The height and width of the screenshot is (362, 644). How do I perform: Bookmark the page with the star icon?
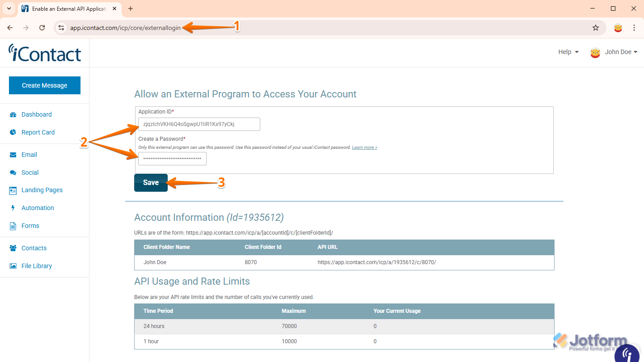coord(596,27)
